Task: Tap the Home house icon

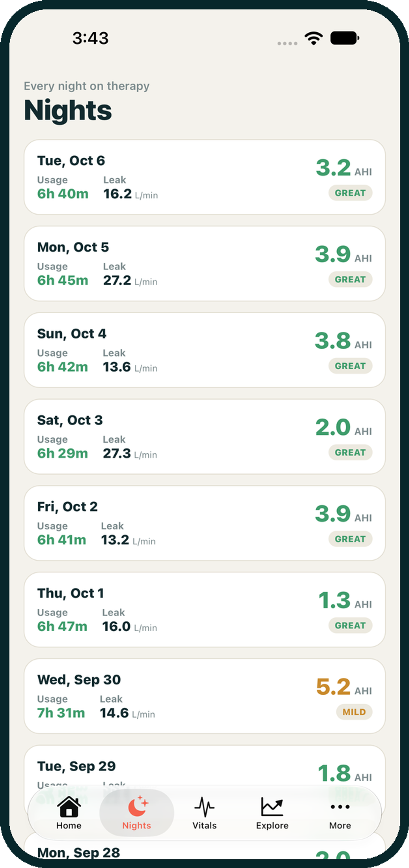Action: tap(69, 807)
